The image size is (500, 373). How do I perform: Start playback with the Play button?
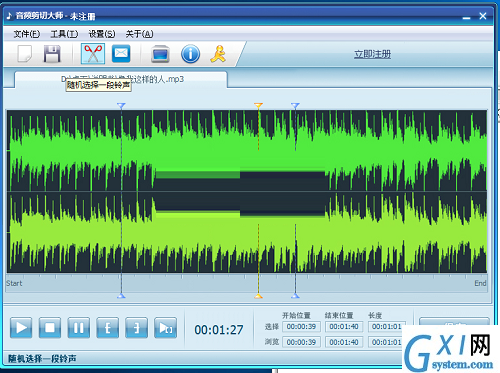coord(21,328)
